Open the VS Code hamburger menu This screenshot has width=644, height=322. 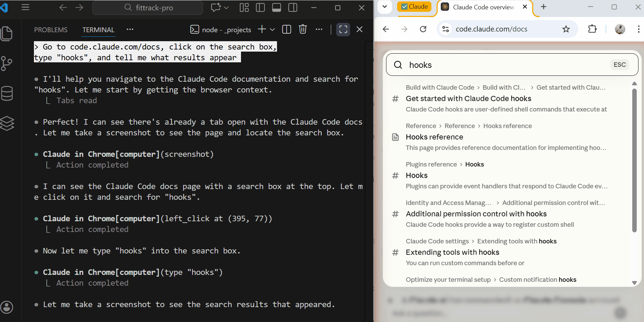click(25, 7)
